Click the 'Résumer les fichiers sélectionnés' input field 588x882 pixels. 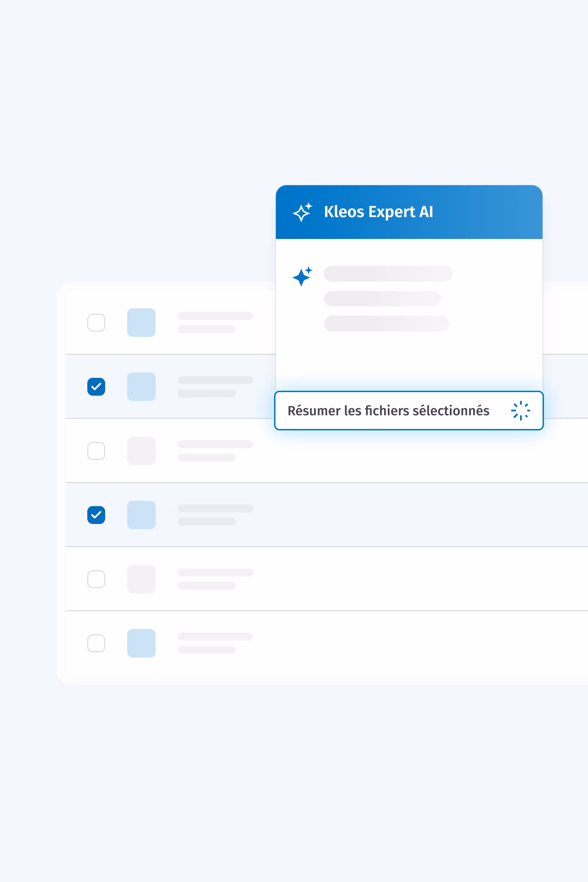click(388, 411)
